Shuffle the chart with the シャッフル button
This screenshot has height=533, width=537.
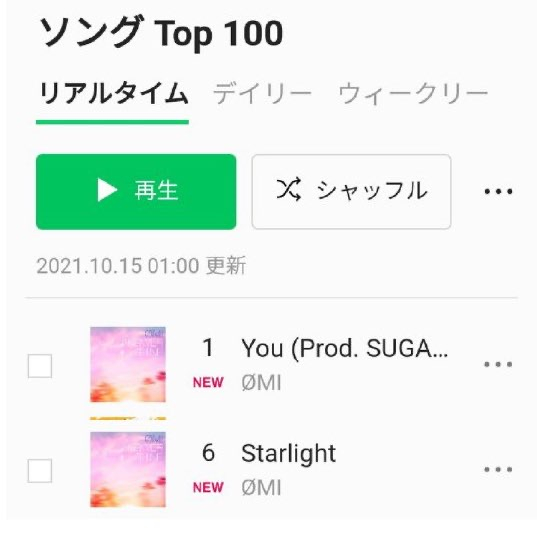click(x=351, y=192)
